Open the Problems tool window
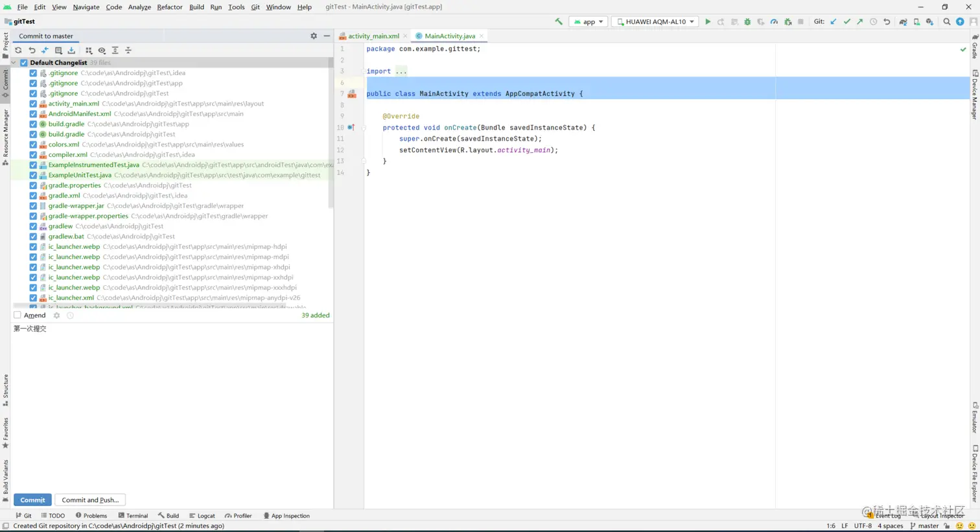This screenshot has height=532, width=980. [x=91, y=516]
